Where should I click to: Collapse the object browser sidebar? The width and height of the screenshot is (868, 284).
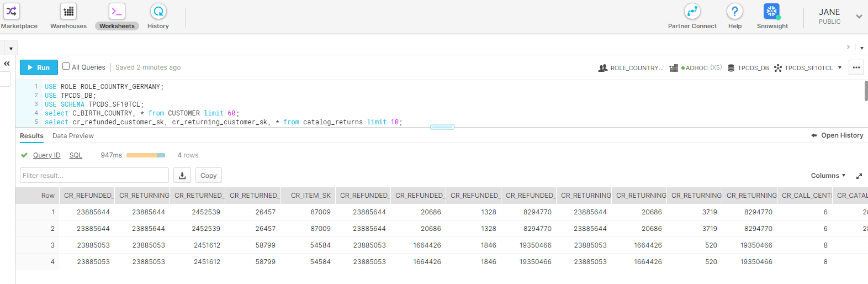tap(7, 64)
